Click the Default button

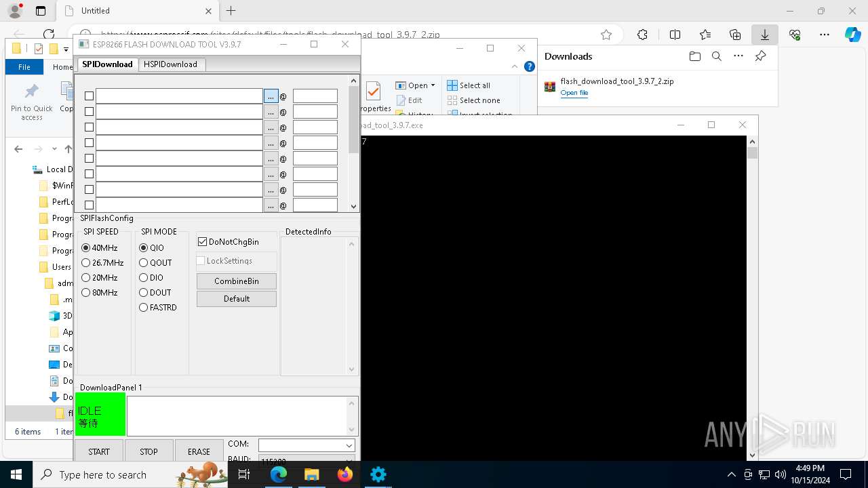pos(237,299)
